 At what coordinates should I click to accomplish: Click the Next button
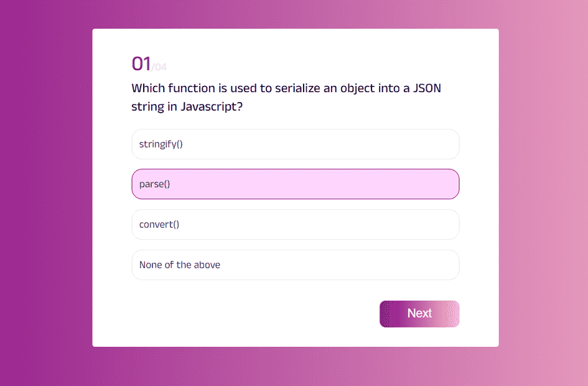419,314
